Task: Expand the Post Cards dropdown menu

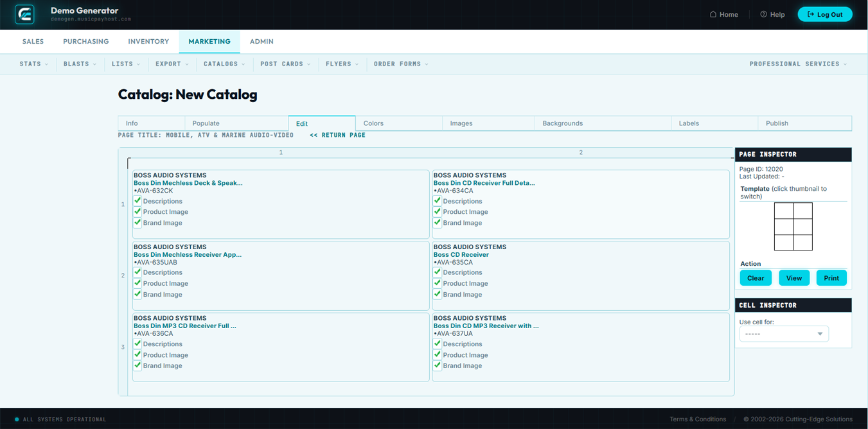Action: [285, 64]
